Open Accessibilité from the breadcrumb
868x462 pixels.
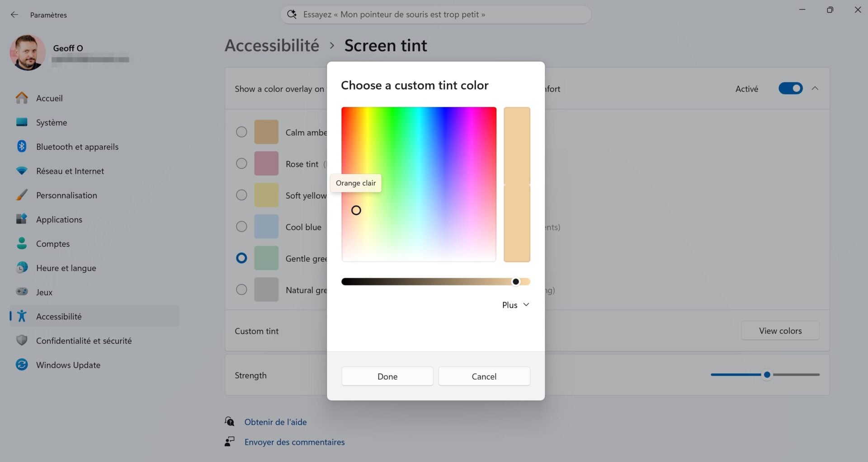tap(271, 45)
